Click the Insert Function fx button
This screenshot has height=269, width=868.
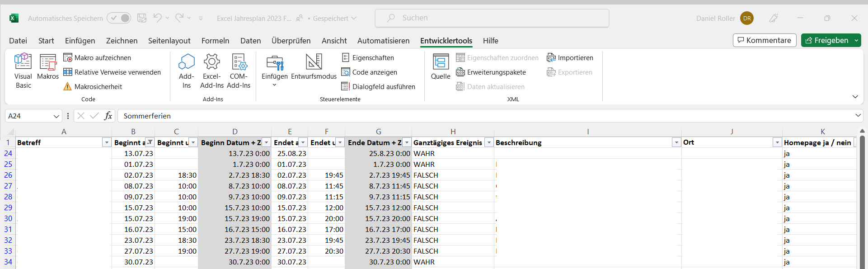coord(108,116)
